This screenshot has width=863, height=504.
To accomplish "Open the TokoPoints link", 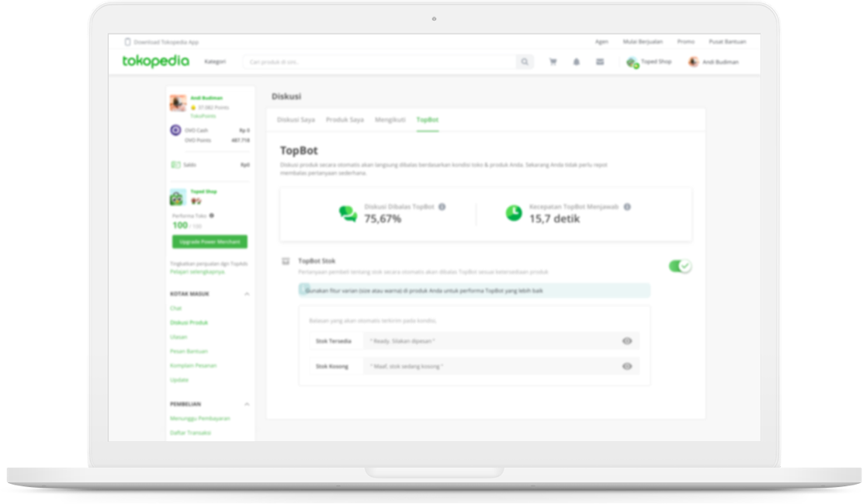I will [x=203, y=116].
